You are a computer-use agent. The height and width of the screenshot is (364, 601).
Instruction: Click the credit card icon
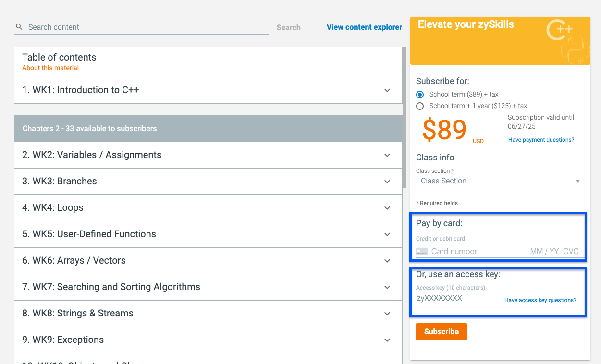tap(422, 251)
